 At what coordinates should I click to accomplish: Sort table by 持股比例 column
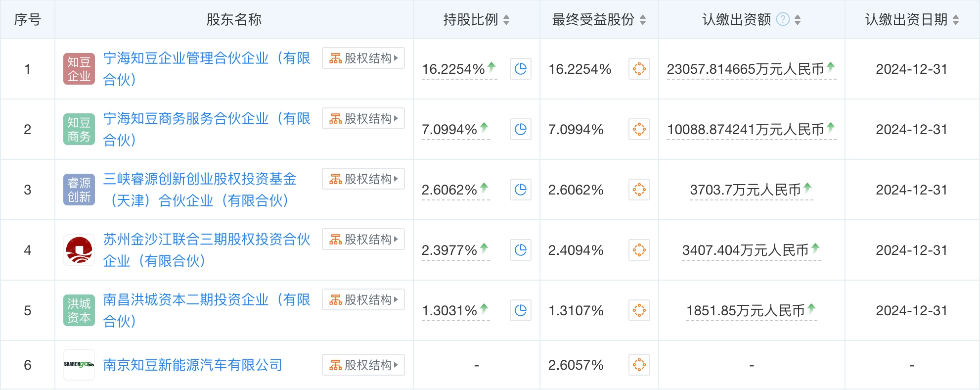point(506,20)
